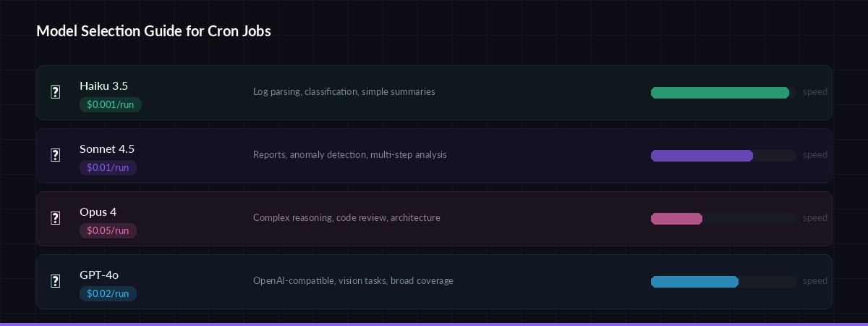This screenshot has width=868, height=326.
Task: Click 'Reports, anomaly detection, multi-step analysis' text
Action: point(350,155)
